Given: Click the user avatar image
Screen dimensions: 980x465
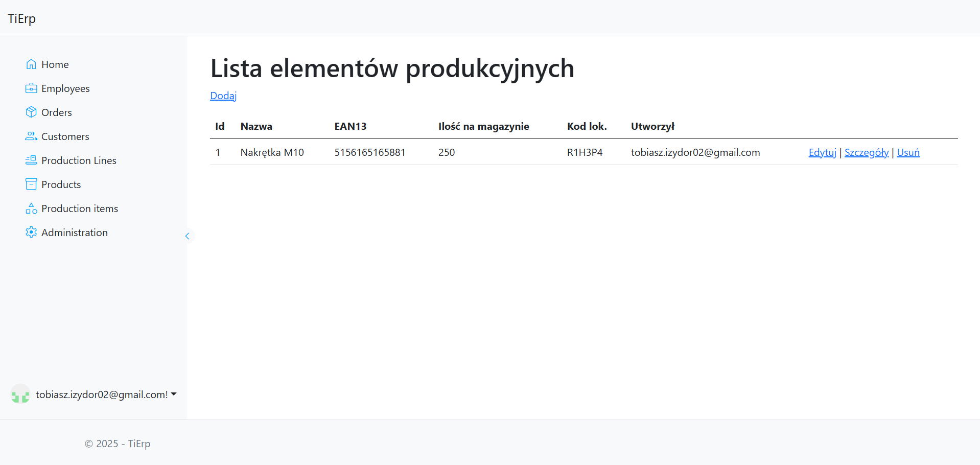Looking at the screenshot, I should click(20, 394).
